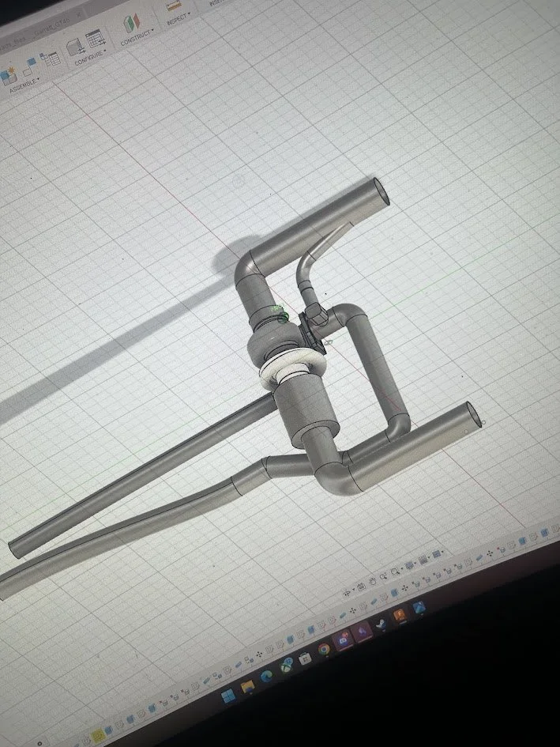Expand the Orbit type dropdown arrow

click(x=353, y=590)
